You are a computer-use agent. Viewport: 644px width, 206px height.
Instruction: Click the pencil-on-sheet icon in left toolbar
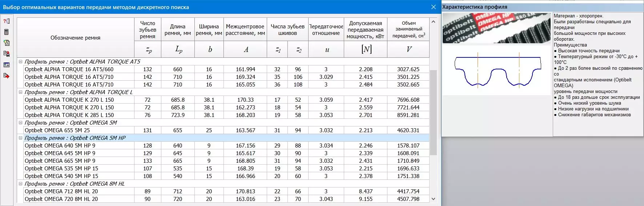point(6,43)
